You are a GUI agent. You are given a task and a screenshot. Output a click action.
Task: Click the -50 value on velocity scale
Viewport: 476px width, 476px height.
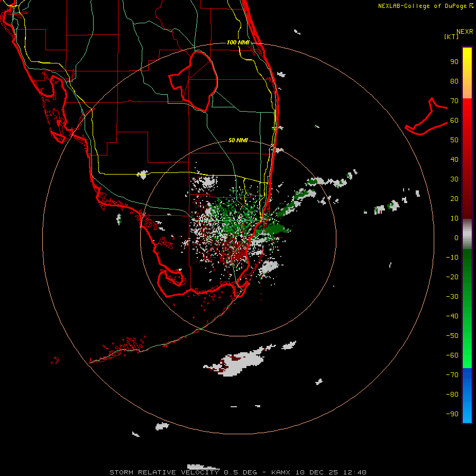(452, 336)
